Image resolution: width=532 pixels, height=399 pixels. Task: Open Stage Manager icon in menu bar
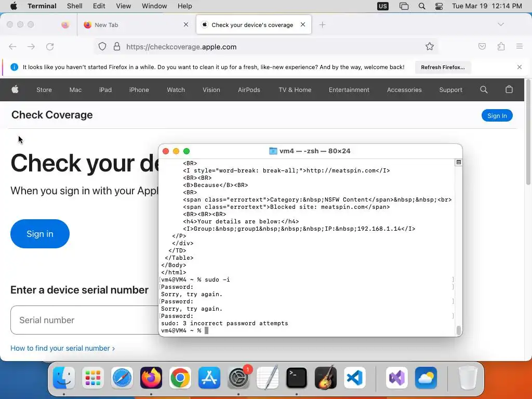pyautogui.click(x=404, y=6)
